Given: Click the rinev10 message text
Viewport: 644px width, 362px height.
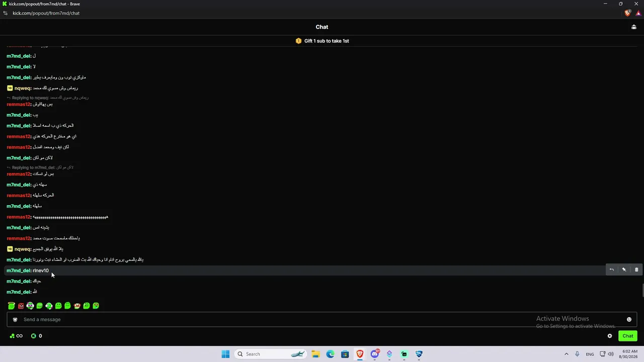Looking at the screenshot, I should pyautogui.click(x=41, y=270).
